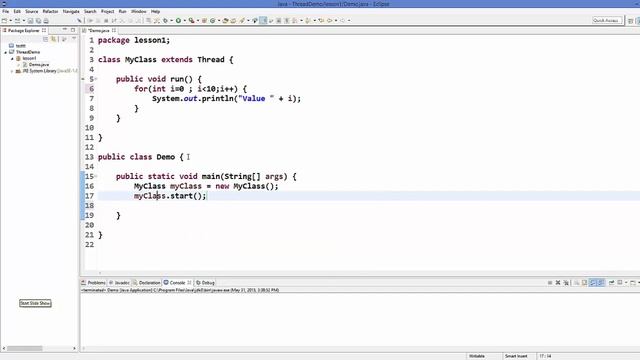Click the Display Selected Console icon
This screenshot has width=640, height=360.
(x=620, y=282)
